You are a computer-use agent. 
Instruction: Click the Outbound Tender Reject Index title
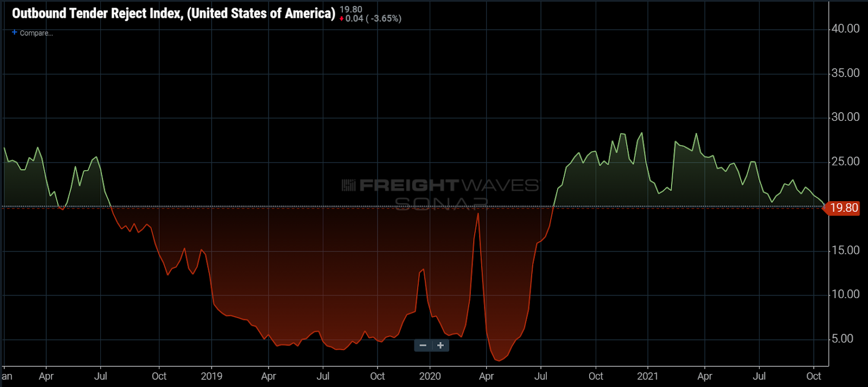coord(174,14)
